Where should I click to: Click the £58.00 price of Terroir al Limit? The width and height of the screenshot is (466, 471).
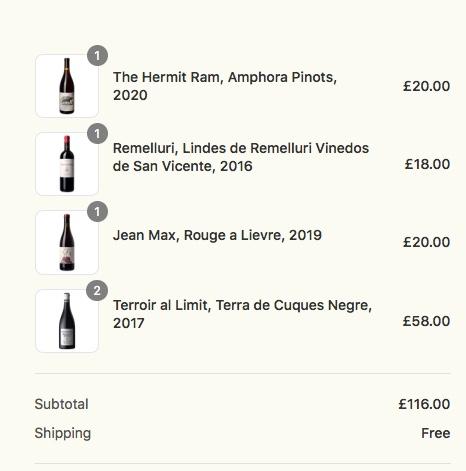[x=426, y=321]
